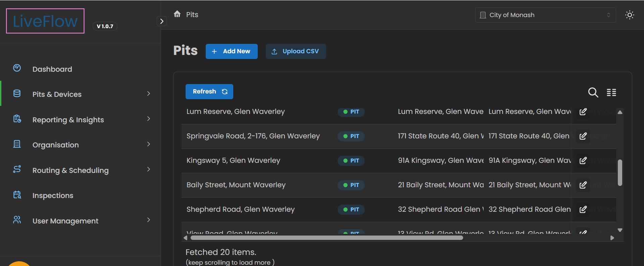Click the home breadcrumb icon
The height and width of the screenshot is (266, 644).
tap(177, 14)
